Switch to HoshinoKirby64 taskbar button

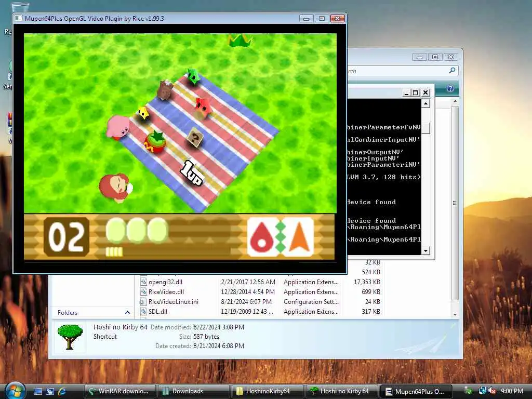point(268,391)
